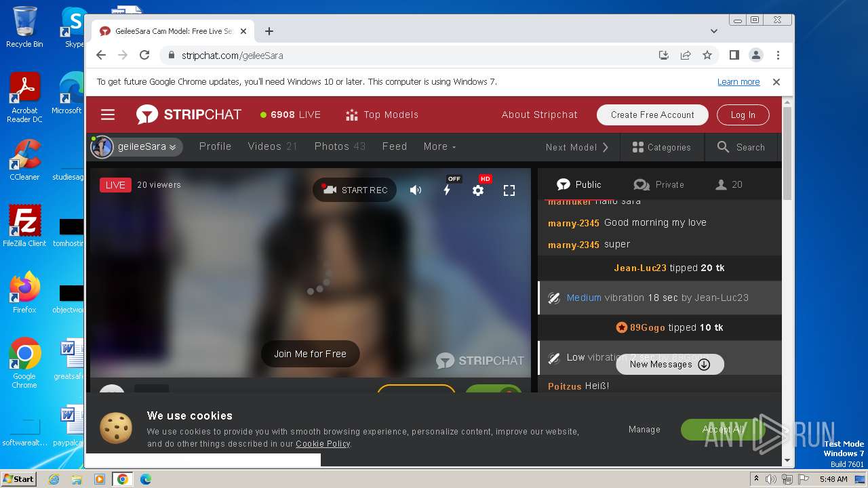Toggle the lightning quick-mode OFF switch
This screenshot has width=868, height=488.
(448, 190)
